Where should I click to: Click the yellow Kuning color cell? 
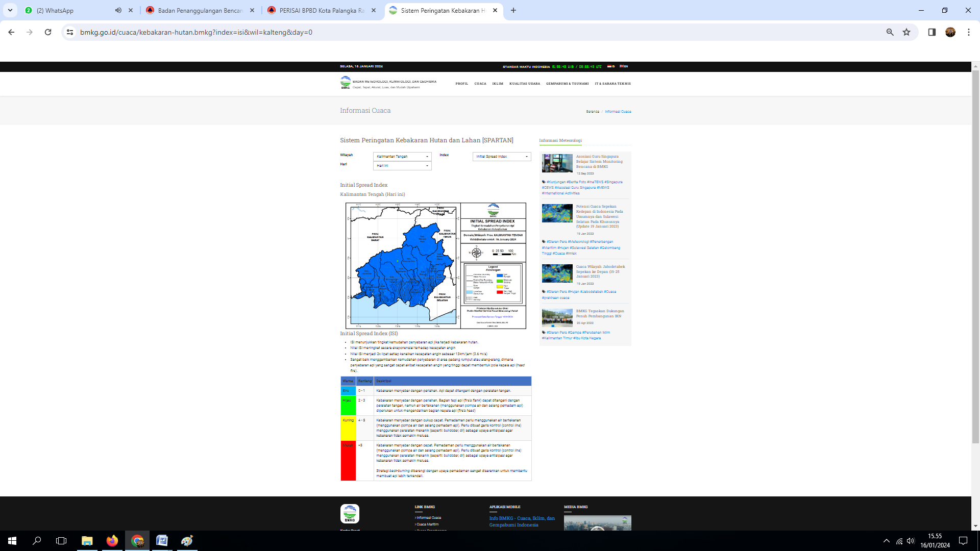click(x=348, y=428)
